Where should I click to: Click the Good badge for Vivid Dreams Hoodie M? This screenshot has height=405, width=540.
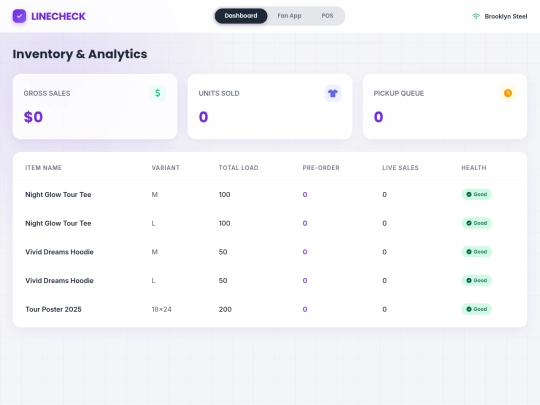tap(477, 252)
